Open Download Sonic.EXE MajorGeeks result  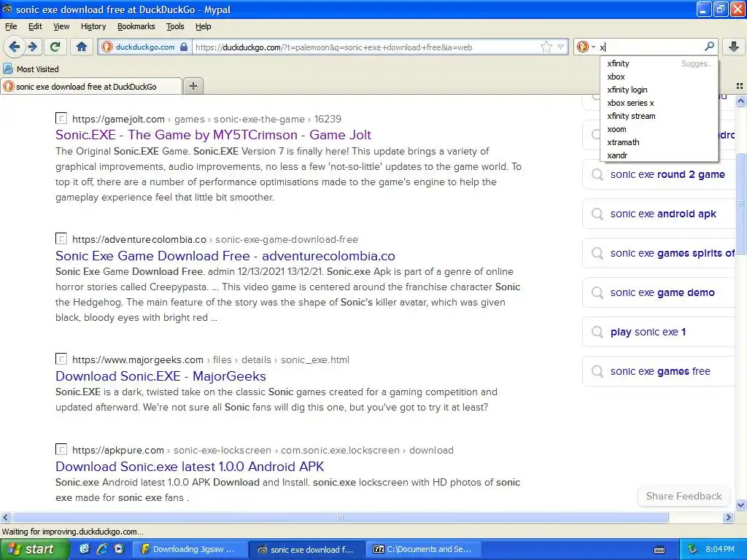(160, 376)
